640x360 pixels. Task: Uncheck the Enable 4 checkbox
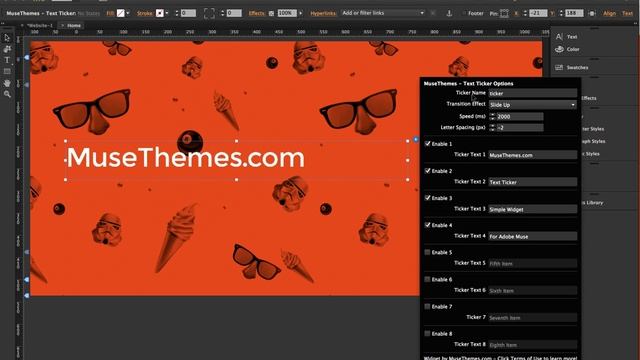427,225
